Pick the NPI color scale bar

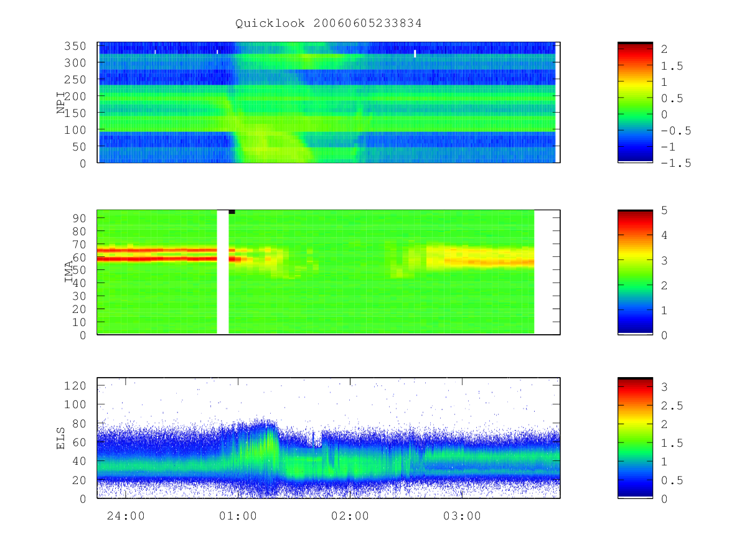coord(635,102)
